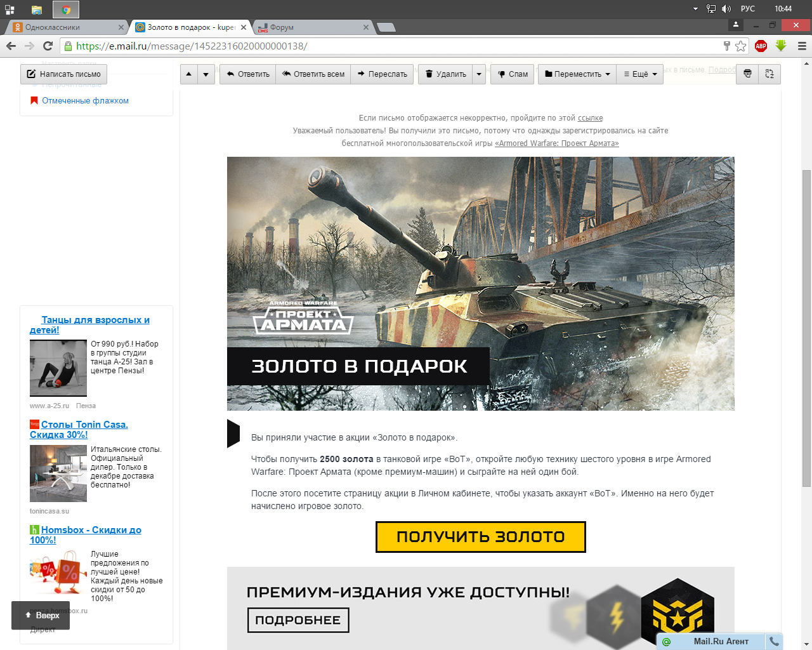Viewport: 812px width, 650px height.
Task: Click the Tonin Casa table ad thumbnail
Action: pyautogui.click(x=58, y=474)
